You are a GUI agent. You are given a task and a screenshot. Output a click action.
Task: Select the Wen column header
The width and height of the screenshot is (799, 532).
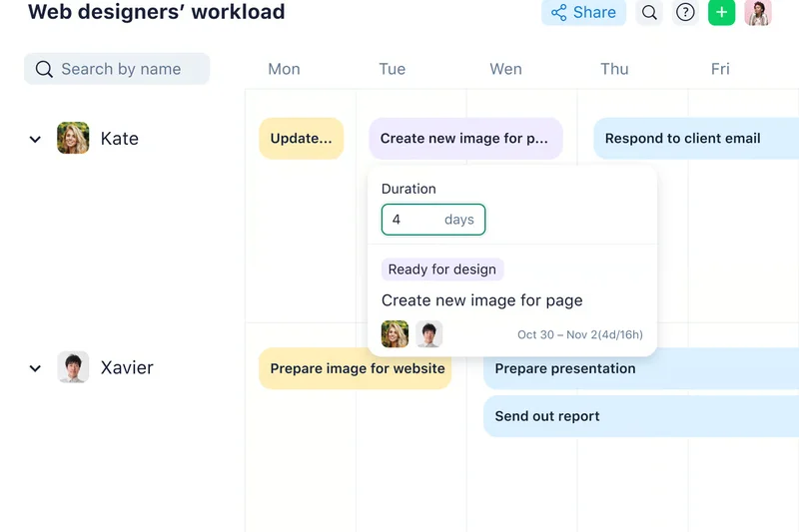pos(505,69)
